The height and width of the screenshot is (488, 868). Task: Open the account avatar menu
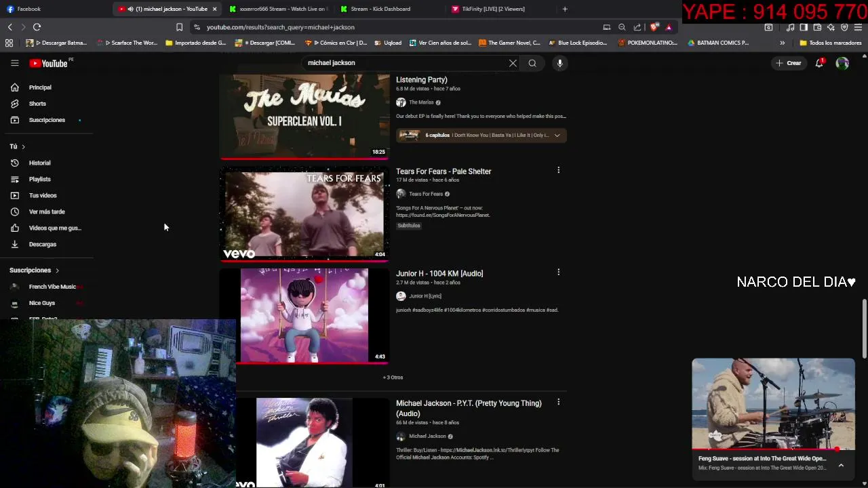pos(842,63)
